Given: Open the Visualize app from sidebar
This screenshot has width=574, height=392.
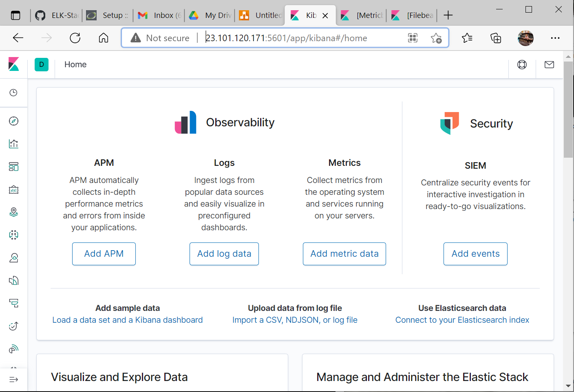Looking at the screenshot, I should [x=13, y=143].
